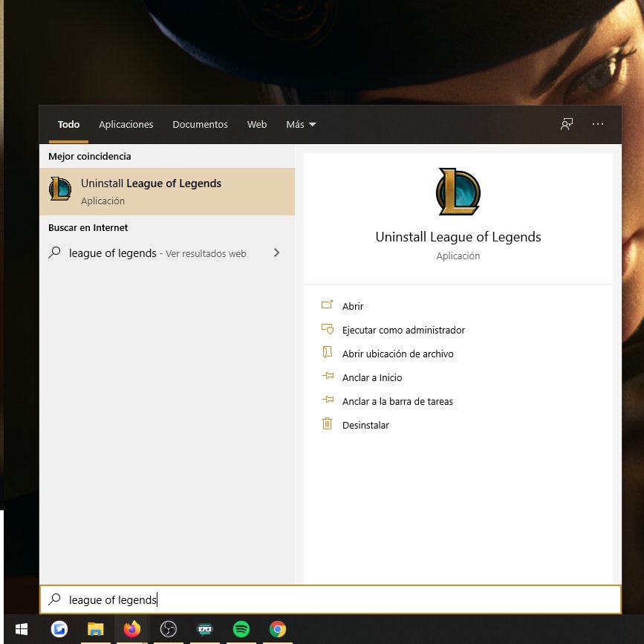Click the pin icon beside Anclar a Inicio
The image size is (644, 644).
pos(328,376)
